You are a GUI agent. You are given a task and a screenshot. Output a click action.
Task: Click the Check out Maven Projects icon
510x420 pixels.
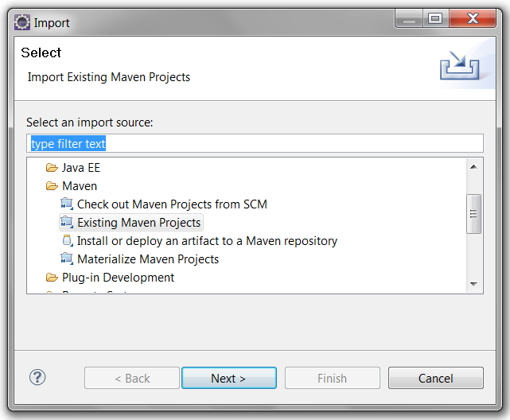[67, 204]
